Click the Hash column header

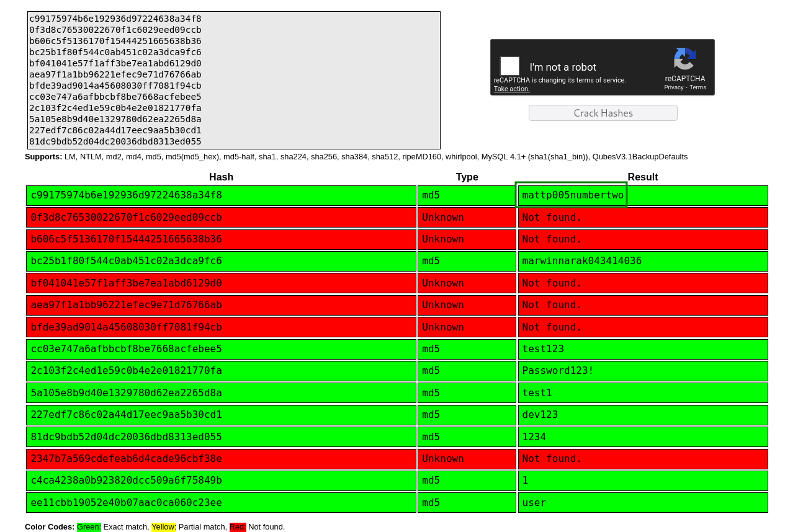pos(221,177)
